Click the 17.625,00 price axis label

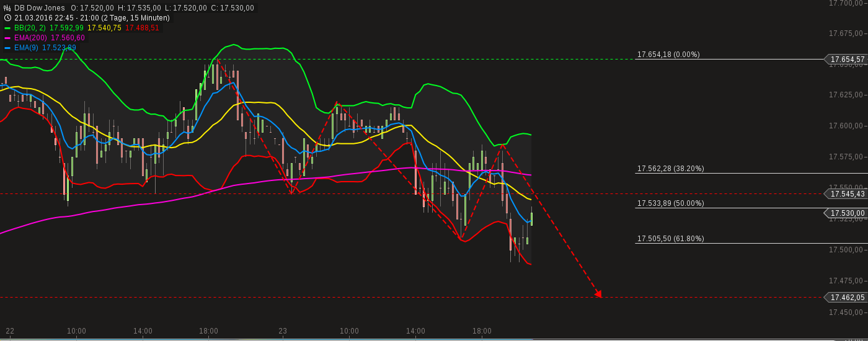[x=847, y=95]
